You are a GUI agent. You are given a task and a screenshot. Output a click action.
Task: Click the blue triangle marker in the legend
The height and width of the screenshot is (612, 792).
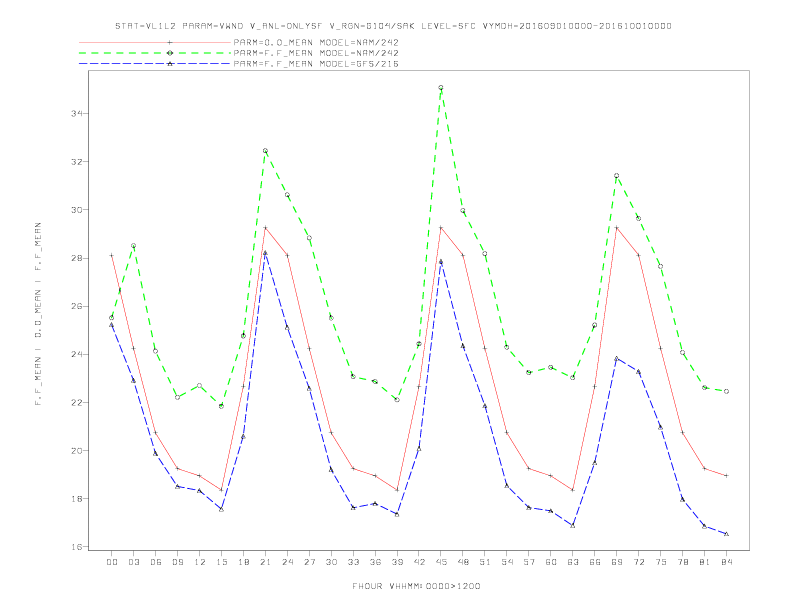point(170,64)
